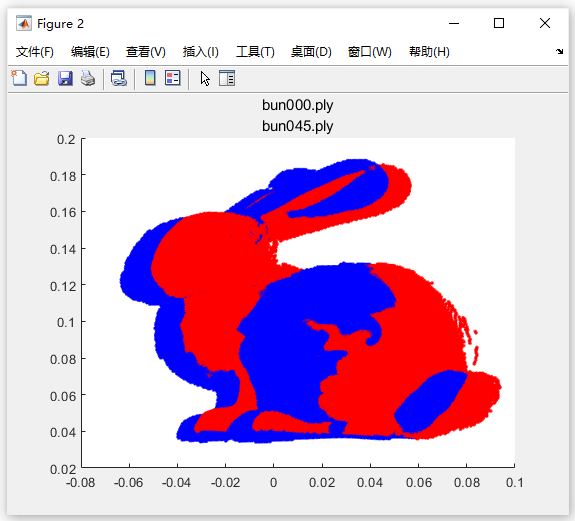This screenshot has height=521, width=575.
Task: Click the y-axis tick label 0.06
Action: click(63, 396)
